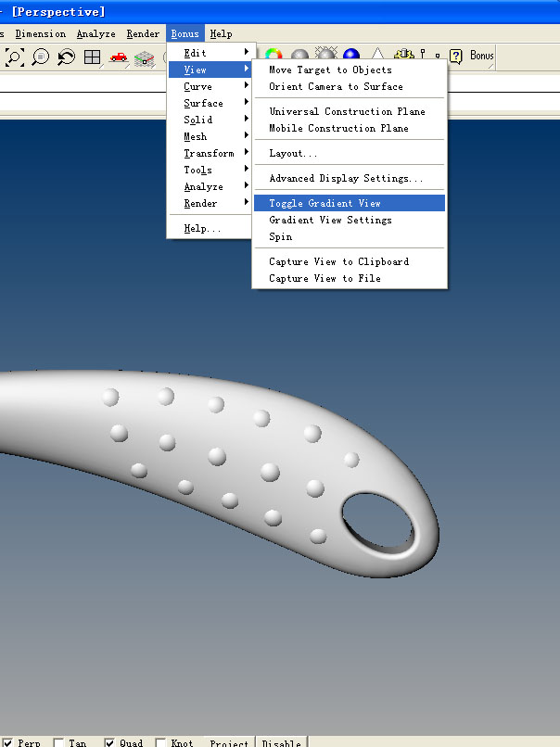Screen dimensions: 560x747
Task: Choose Capture View to File
Action: click(x=350, y=278)
